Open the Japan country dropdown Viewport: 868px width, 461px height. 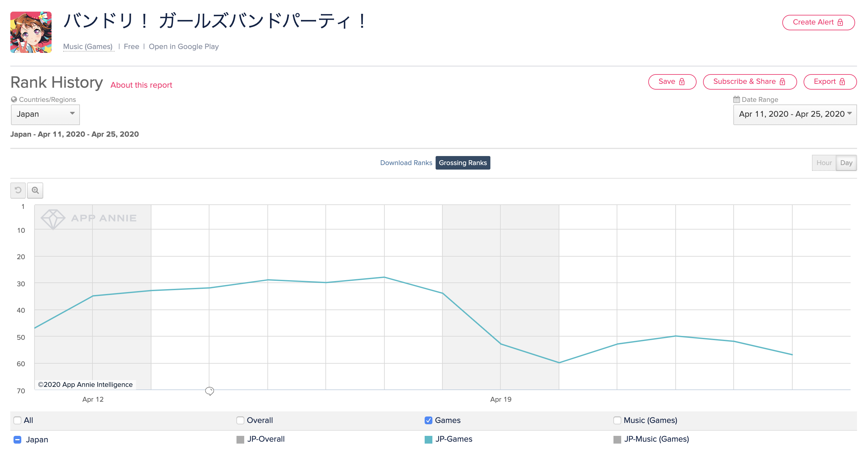(x=45, y=114)
